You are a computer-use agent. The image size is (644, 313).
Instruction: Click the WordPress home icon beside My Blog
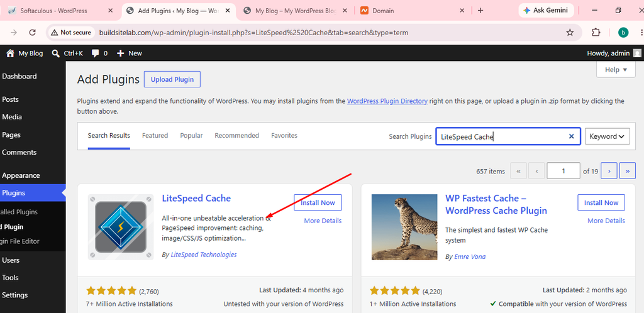pos(10,53)
